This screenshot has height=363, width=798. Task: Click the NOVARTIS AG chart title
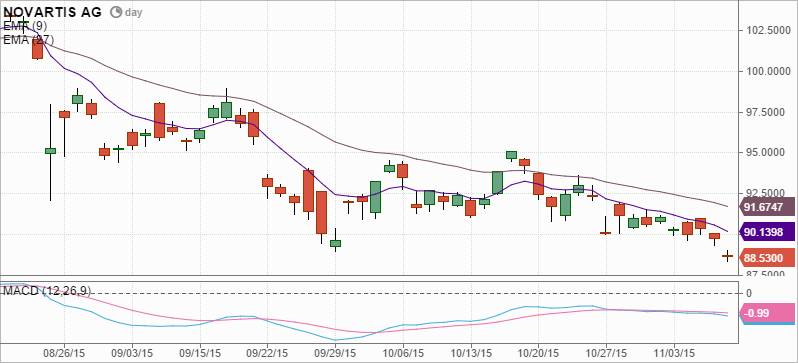[52, 11]
